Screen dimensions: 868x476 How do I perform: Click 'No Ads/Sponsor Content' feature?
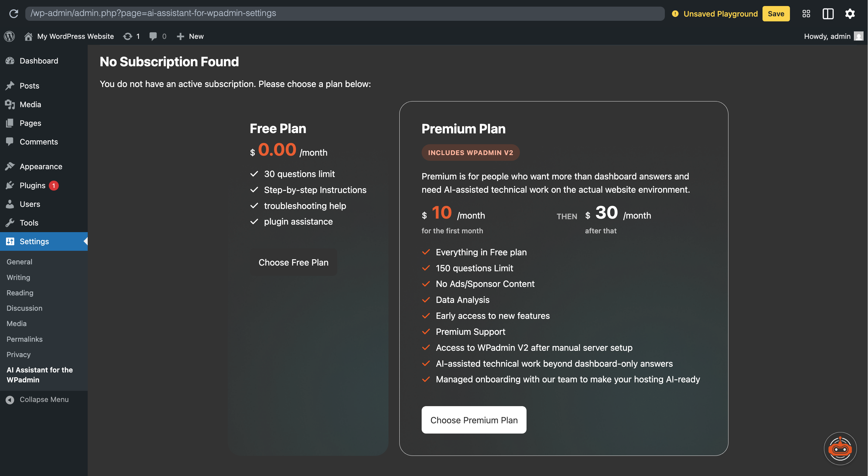coord(485,284)
